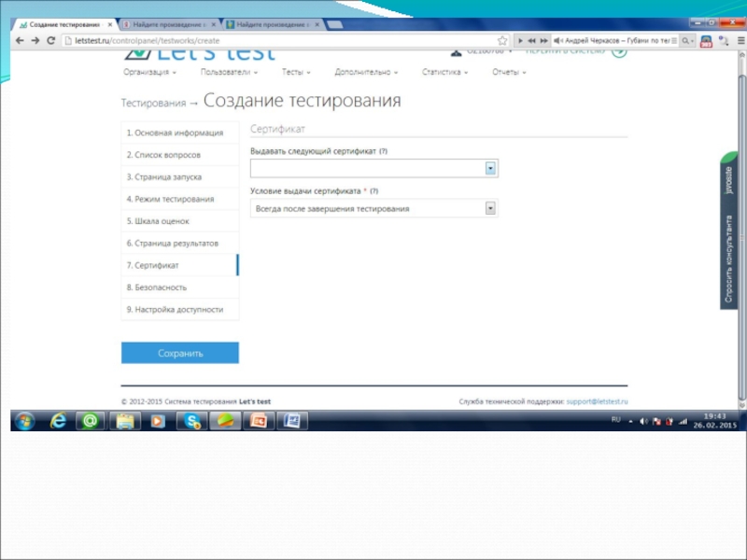Expand the certificate selection dropdown

click(490, 169)
